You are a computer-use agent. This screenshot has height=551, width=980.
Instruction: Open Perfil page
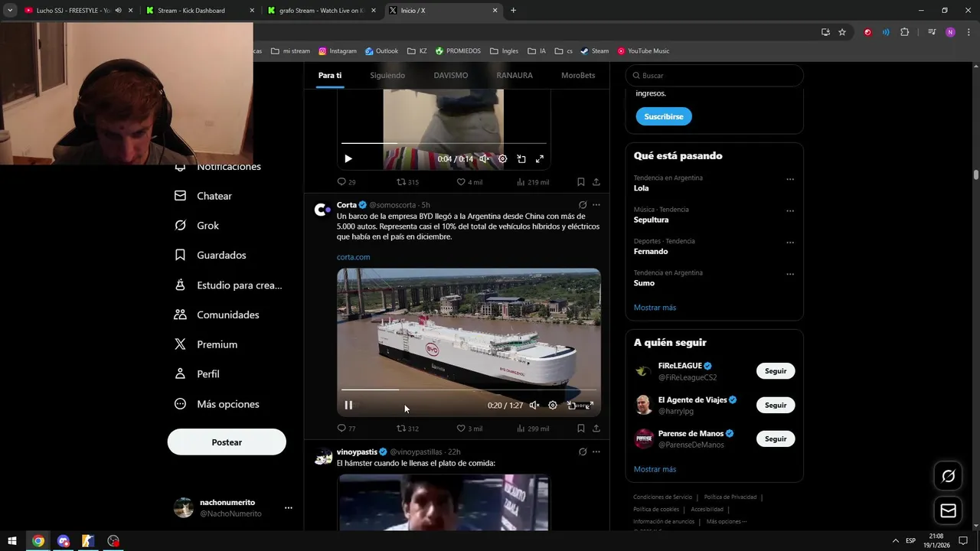(198, 374)
